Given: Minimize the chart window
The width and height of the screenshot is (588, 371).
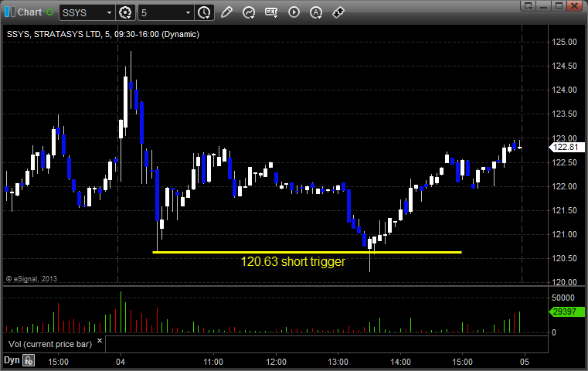Looking at the screenshot, I should pyautogui.click(x=544, y=5).
